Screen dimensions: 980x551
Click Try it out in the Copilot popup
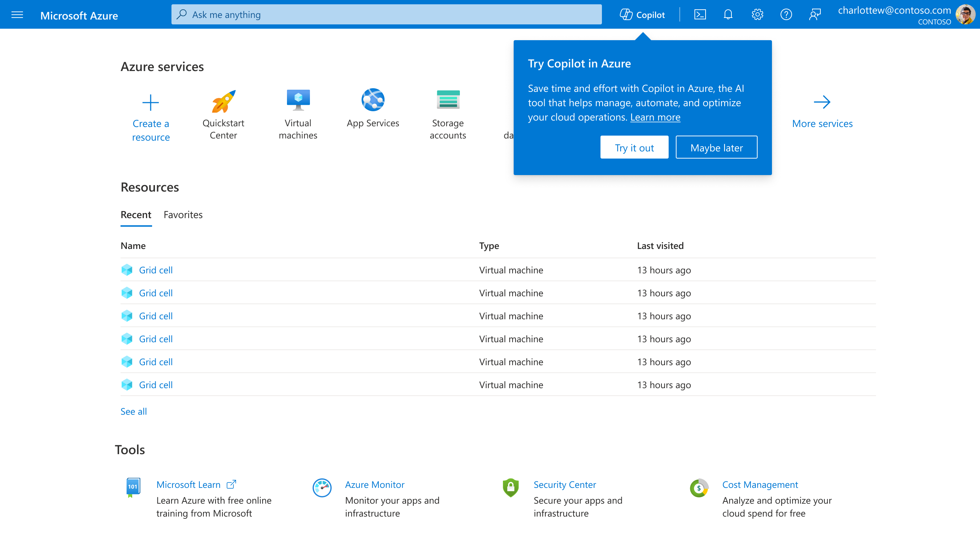point(634,147)
